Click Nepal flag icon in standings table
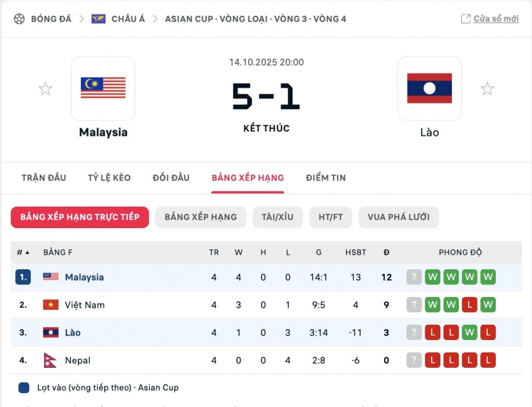This screenshot has height=407, width=532. click(51, 360)
